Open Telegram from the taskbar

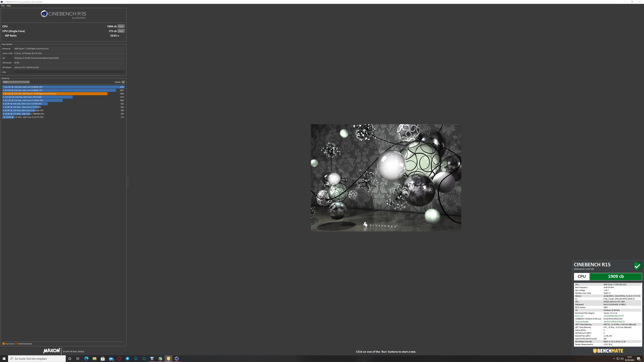coord(127,359)
